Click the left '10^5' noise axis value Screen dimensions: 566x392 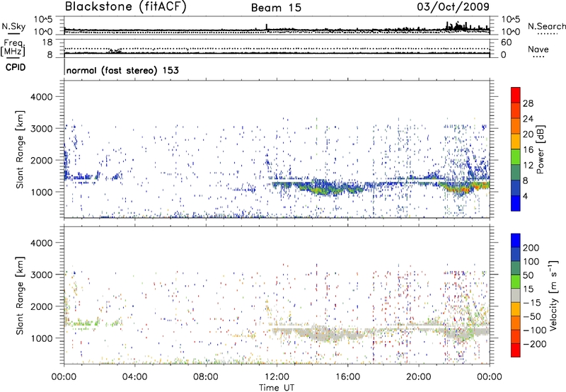[43, 19]
